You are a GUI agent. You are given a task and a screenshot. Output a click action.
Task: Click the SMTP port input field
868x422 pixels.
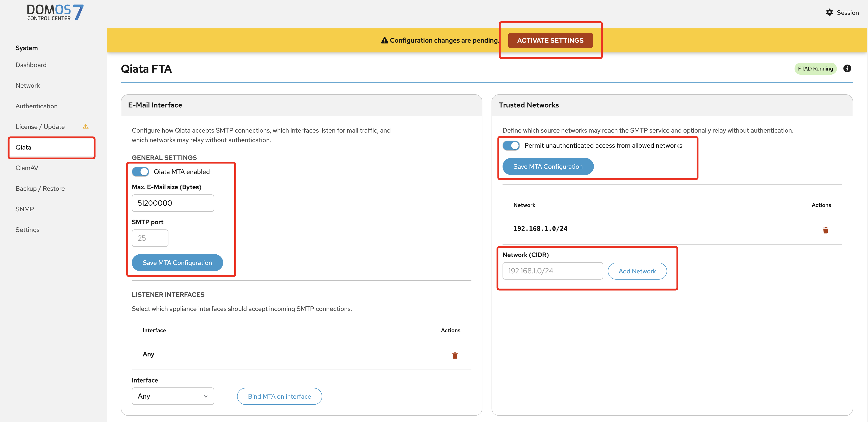(x=150, y=238)
